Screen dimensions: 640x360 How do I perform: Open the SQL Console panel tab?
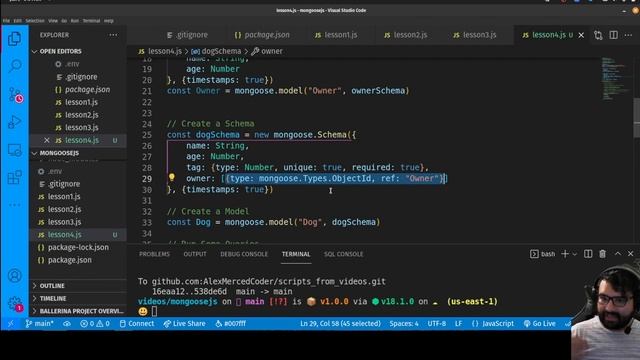[343, 254]
